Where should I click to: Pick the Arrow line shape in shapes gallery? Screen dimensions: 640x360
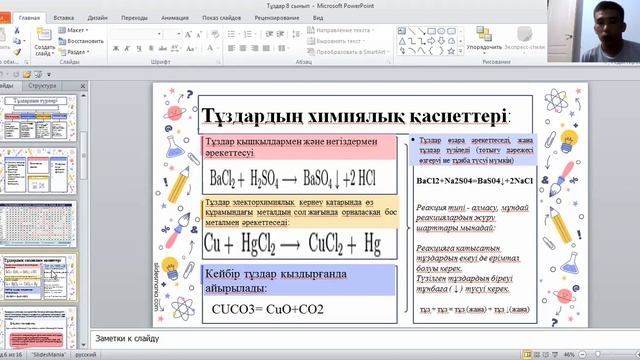(422, 31)
